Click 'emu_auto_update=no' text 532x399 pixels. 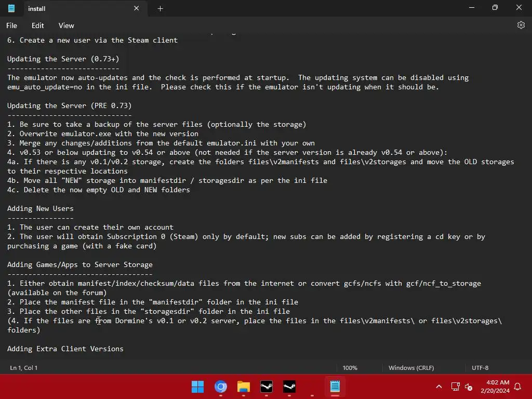tap(45, 87)
